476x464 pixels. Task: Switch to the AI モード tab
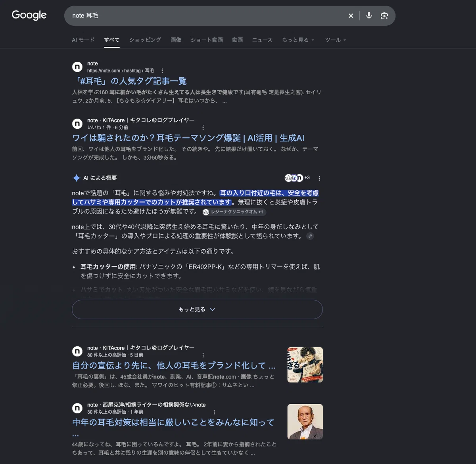coord(83,40)
